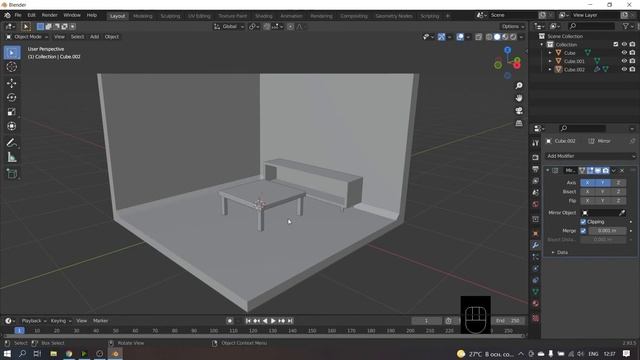Switch orthographic/perspective grid icon
This screenshot has width=640, height=360.
click(x=519, y=123)
